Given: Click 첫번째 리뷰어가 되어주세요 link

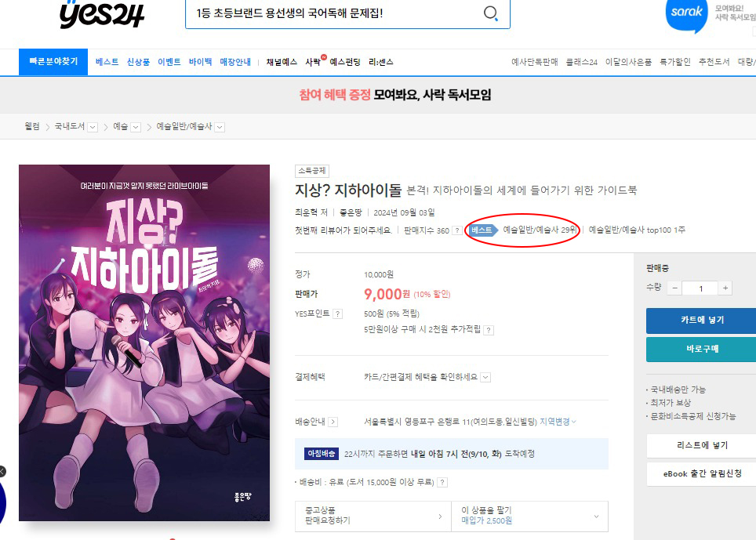Looking at the screenshot, I should pos(343,230).
